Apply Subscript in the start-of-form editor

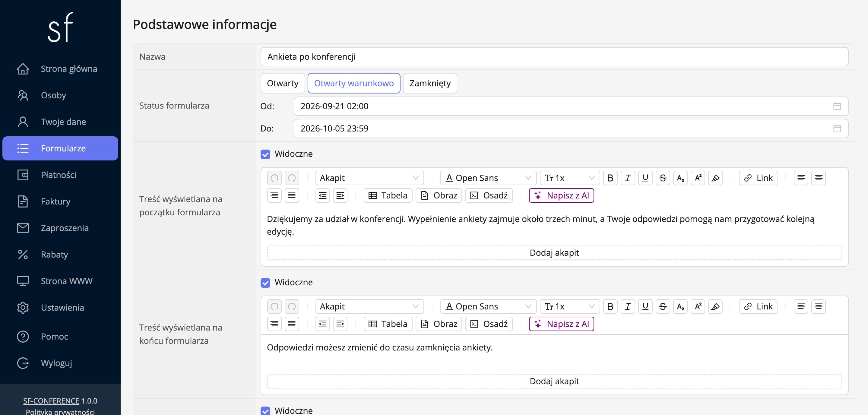[x=680, y=178]
